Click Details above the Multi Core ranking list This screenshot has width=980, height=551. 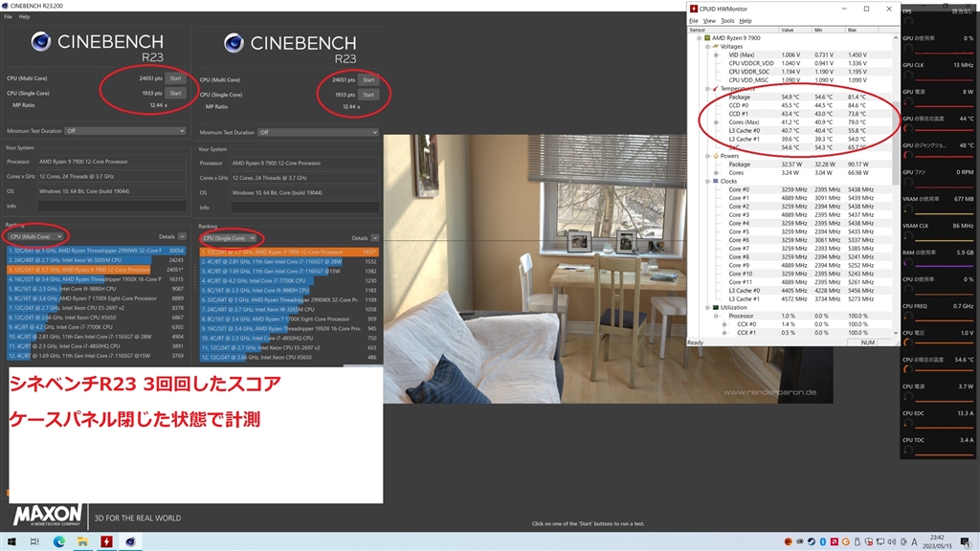tap(167, 237)
